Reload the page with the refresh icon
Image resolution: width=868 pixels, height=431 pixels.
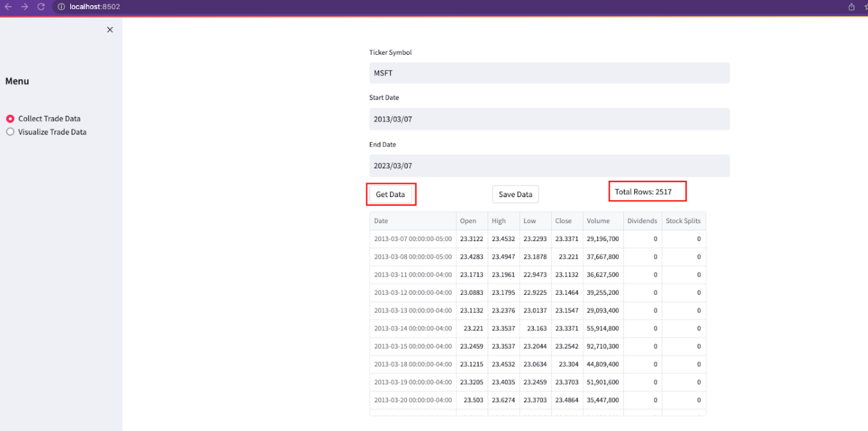click(x=40, y=7)
